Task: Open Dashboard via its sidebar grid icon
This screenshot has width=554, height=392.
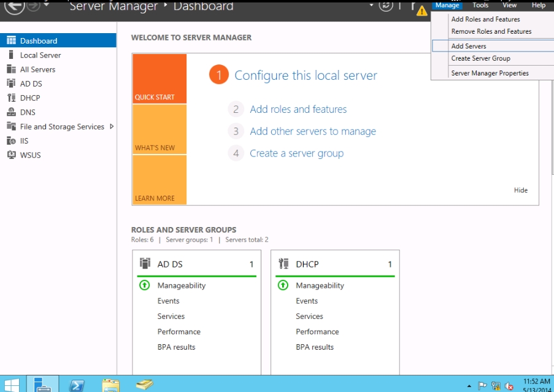Action: click(11, 40)
